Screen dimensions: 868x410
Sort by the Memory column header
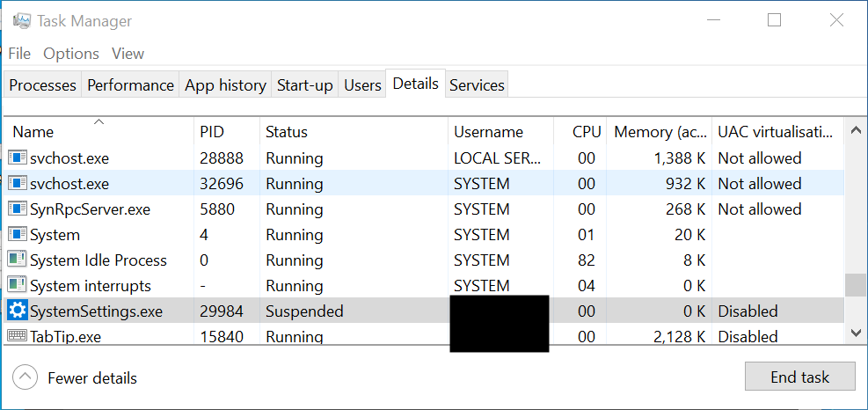[660, 132]
